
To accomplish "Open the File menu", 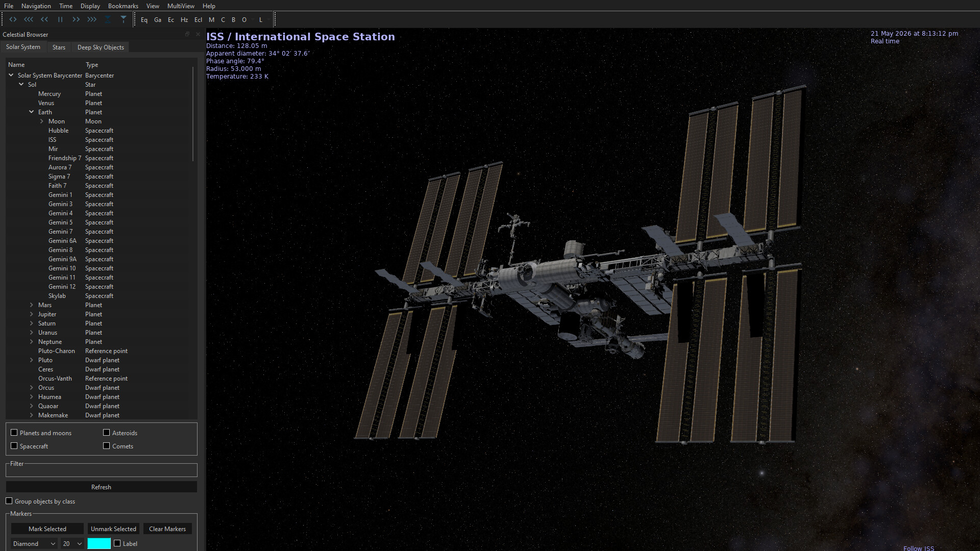I will (9, 6).
